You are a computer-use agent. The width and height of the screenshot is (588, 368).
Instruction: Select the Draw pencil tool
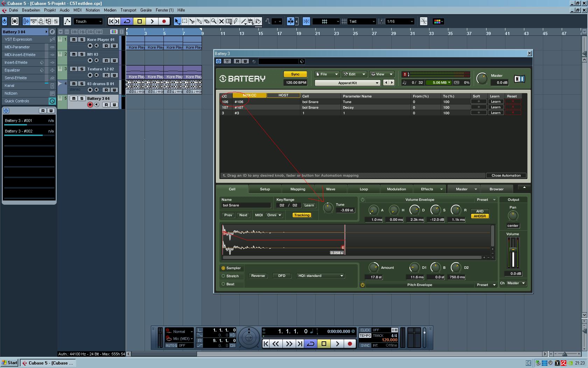point(236,21)
